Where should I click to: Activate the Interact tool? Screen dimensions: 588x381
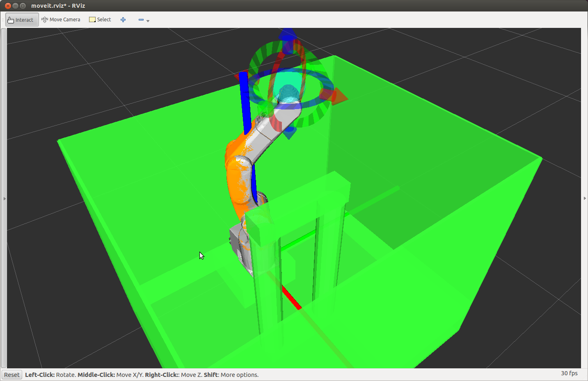[22, 20]
